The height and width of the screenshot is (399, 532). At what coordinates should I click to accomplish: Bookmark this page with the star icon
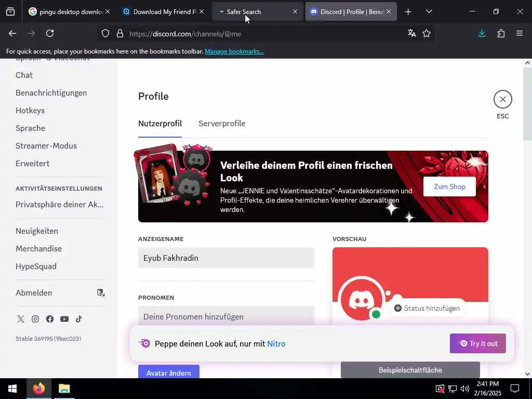427,33
